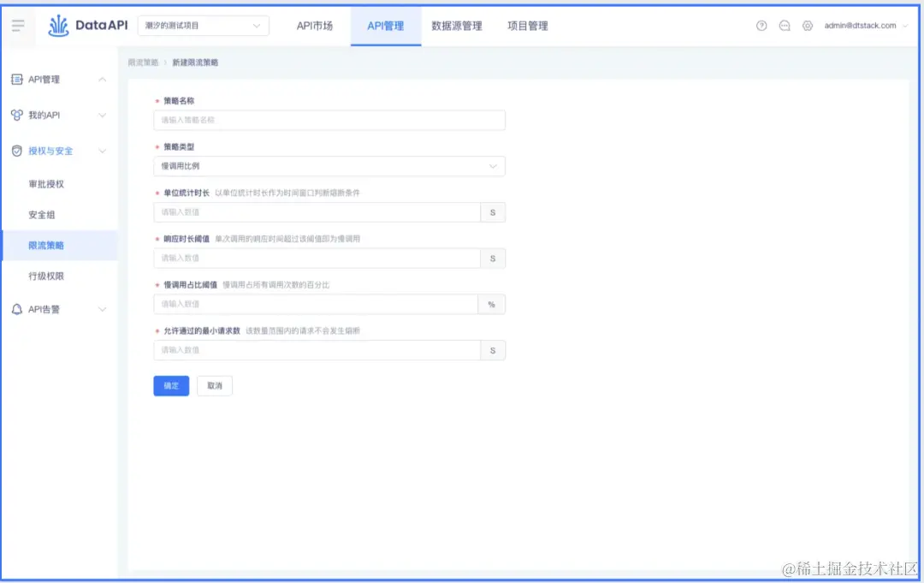Select the 授权与安全 shield icon
Image resolution: width=924 pixels, height=583 pixels.
click(19, 150)
